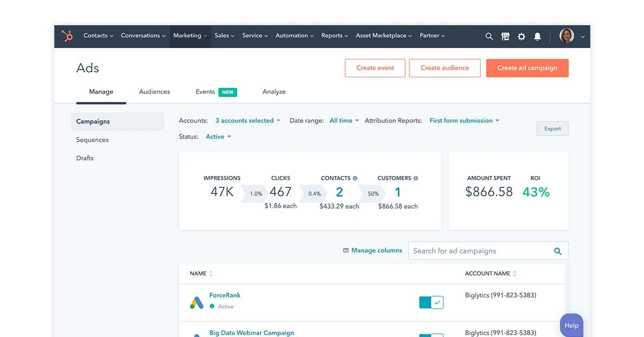Open Help via the floating icon

[571, 325]
